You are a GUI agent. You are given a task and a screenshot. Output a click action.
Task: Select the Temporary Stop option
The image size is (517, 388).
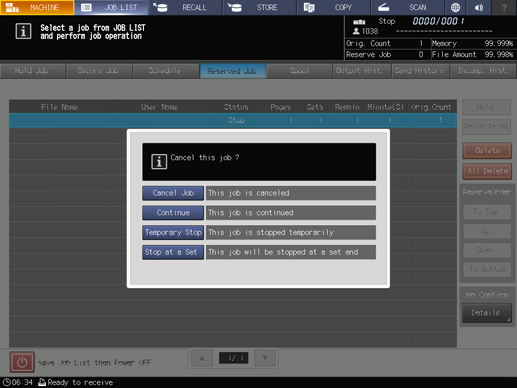click(173, 232)
